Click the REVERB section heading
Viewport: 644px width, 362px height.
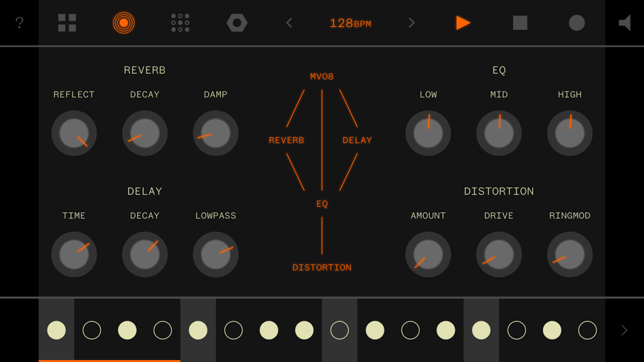[144, 71]
